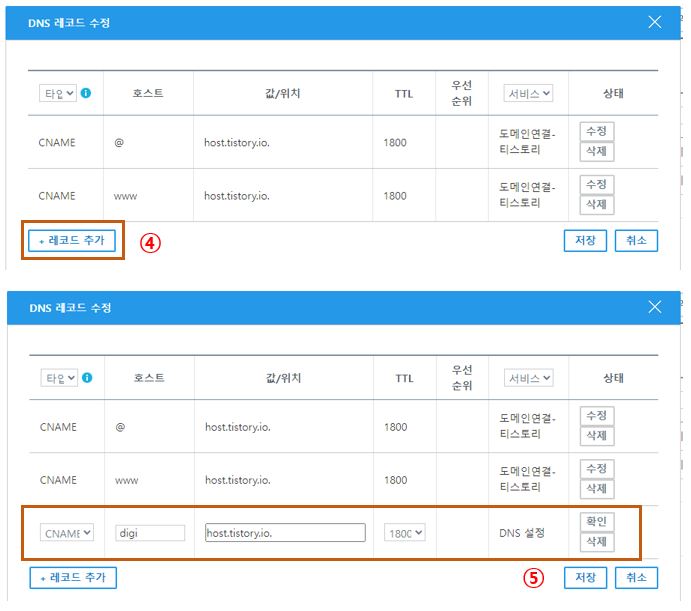Click 삭제 for the @ record in top dialog

click(x=597, y=151)
